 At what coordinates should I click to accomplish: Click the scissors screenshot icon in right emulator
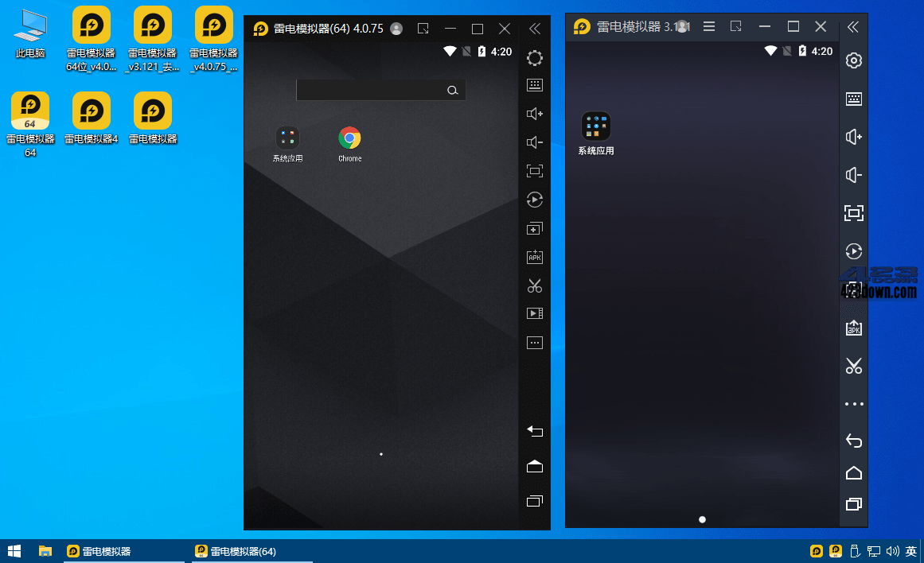(x=854, y=366)
